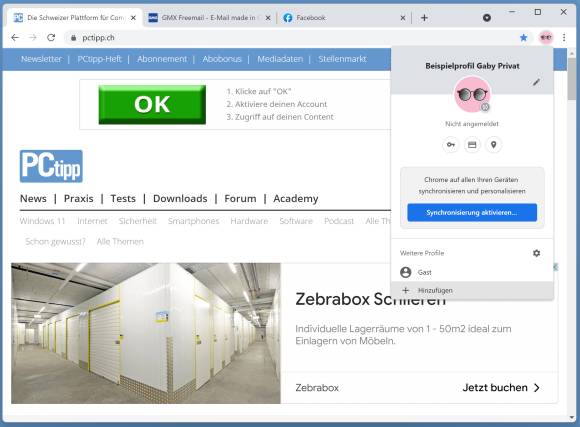Open the Smartphones topic link

193,221
